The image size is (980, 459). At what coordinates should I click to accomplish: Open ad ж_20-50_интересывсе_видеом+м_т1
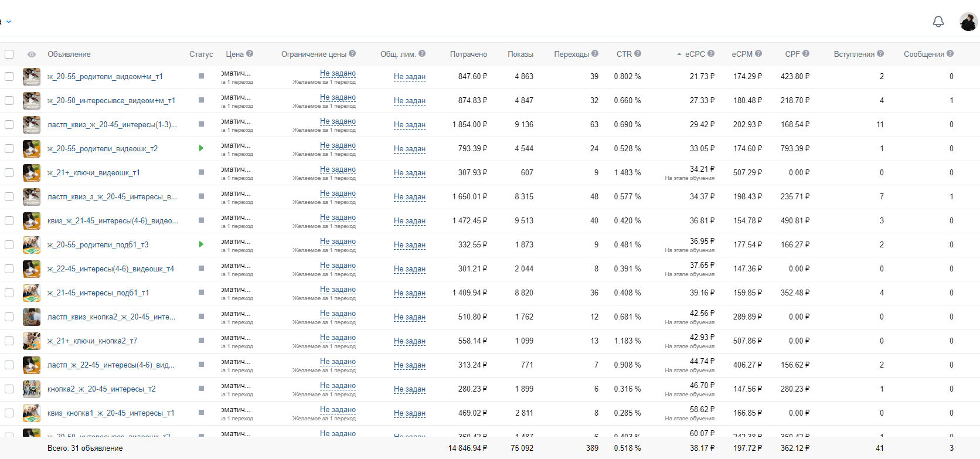click(111, 100)
